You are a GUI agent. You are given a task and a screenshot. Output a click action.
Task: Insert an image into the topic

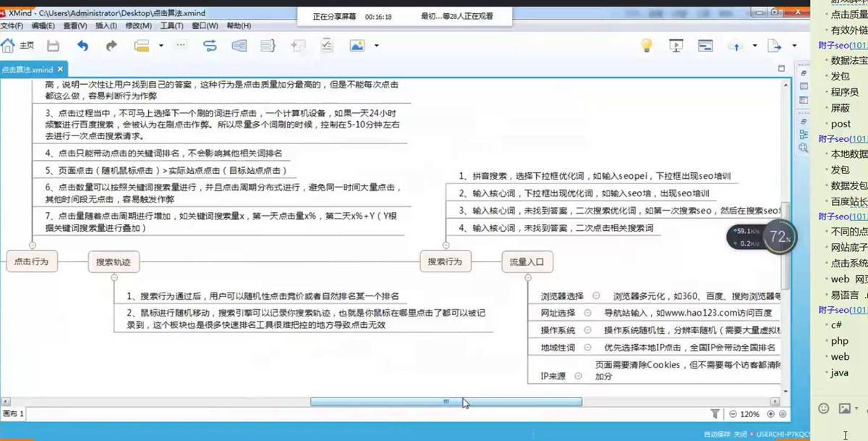[x=357, y=46]
